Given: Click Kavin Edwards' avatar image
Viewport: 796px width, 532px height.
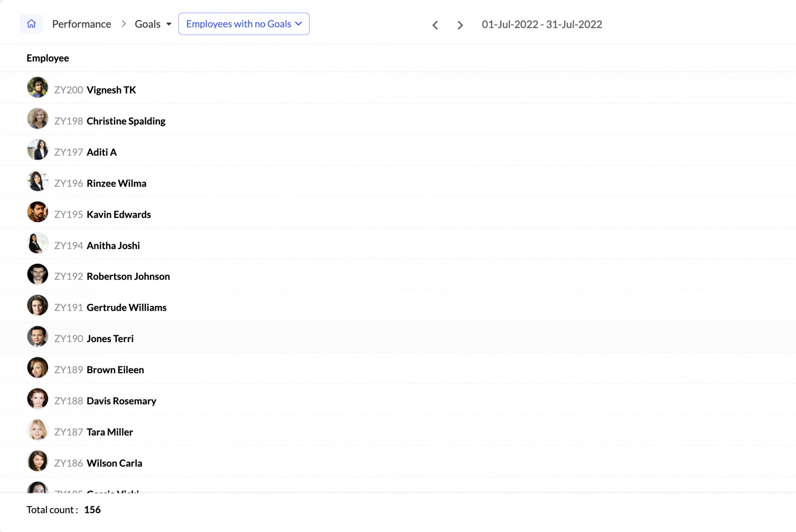Looking at the screenshot, I should tap(37, 212).
